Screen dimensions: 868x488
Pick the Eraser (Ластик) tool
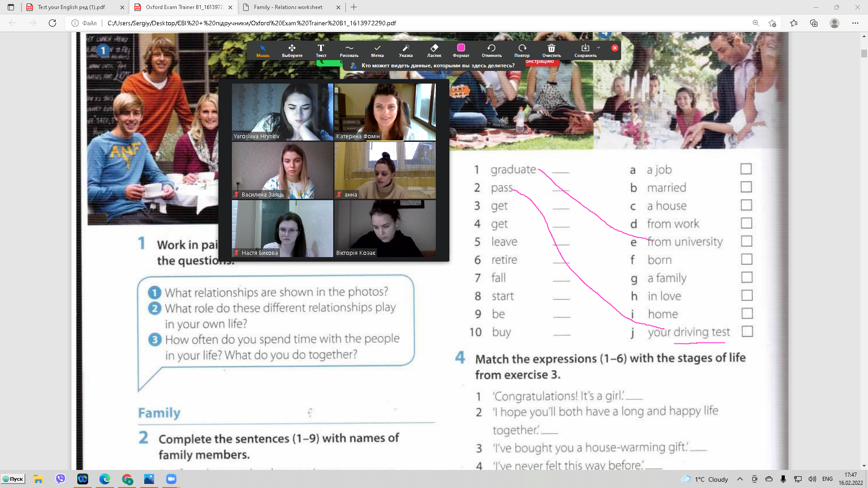click(434, 50)
